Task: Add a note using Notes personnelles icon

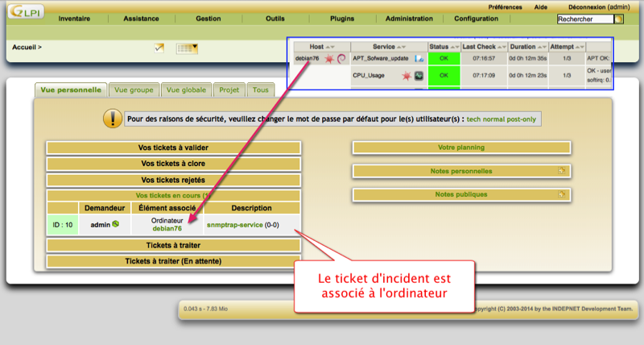Action: (562, 171)
